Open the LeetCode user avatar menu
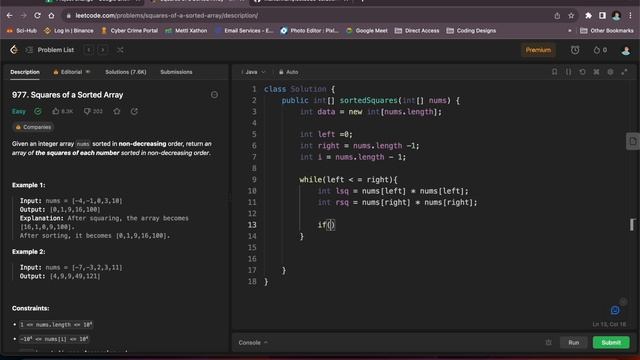 (625, 50)
